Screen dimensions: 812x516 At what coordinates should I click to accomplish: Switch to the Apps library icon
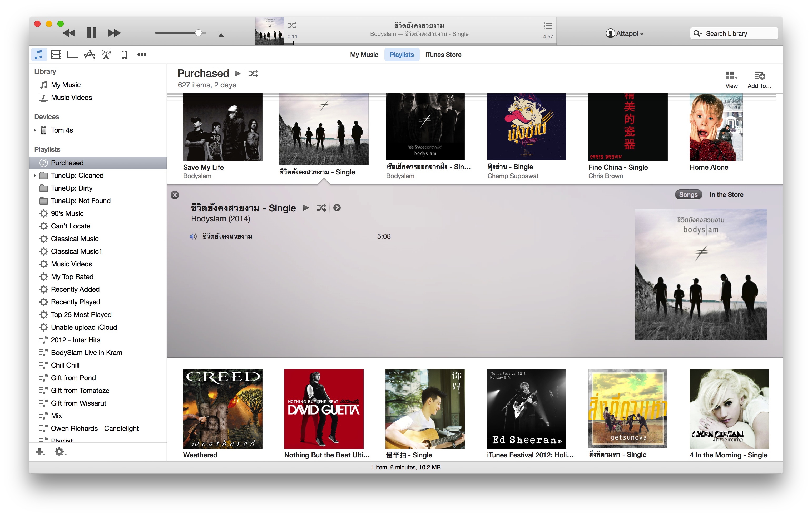[x=89, y=54]
